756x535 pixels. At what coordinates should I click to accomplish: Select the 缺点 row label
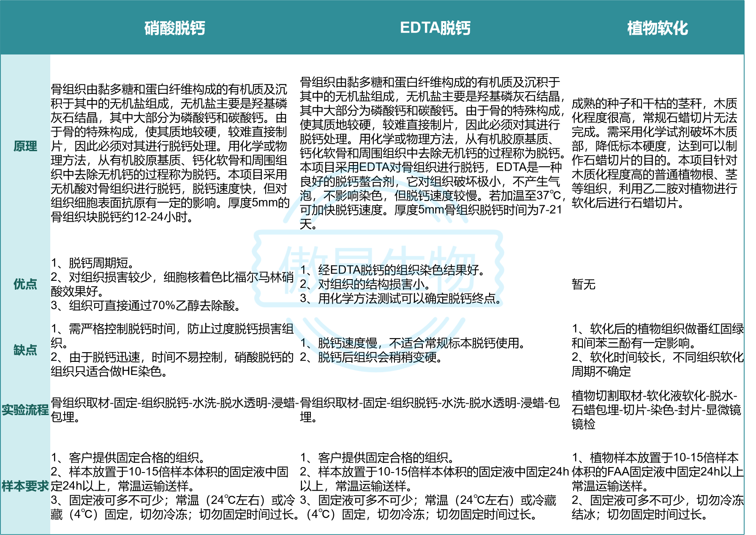pyautogui.click(x=25, y=350)
